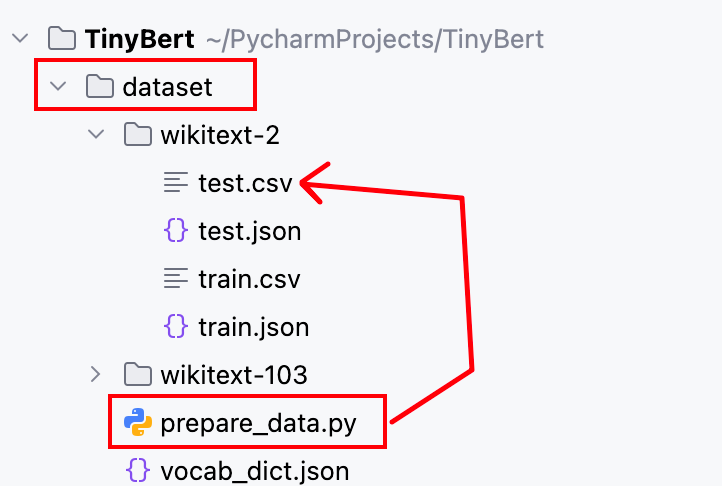Screen dimensions: 722x486
Task: Select the dataset folder label
Action: click(168, 87)
